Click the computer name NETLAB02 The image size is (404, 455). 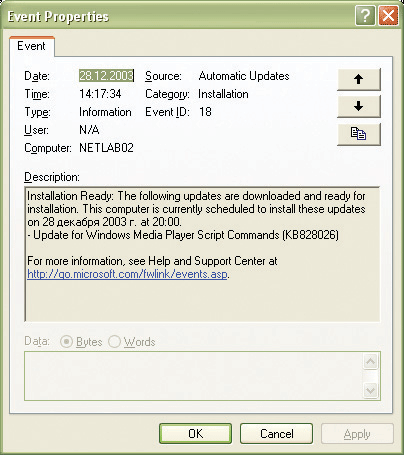click(106, 148)
